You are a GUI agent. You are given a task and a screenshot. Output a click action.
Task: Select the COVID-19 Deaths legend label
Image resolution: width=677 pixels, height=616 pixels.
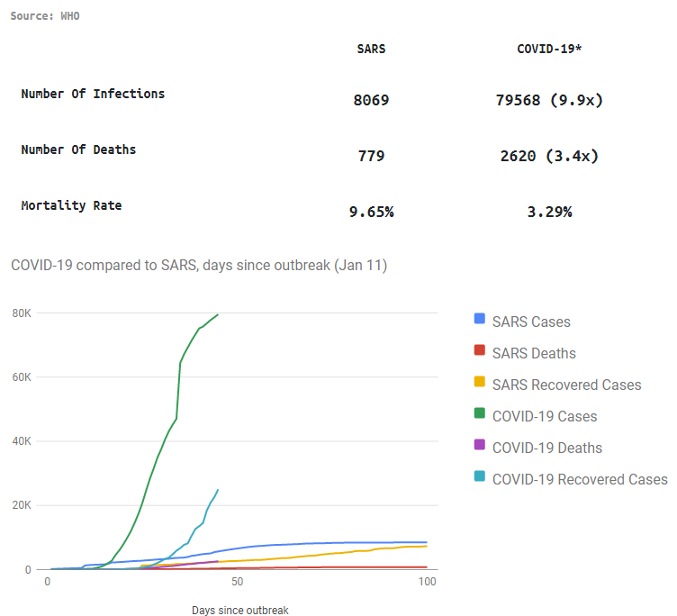click(546, 448)
